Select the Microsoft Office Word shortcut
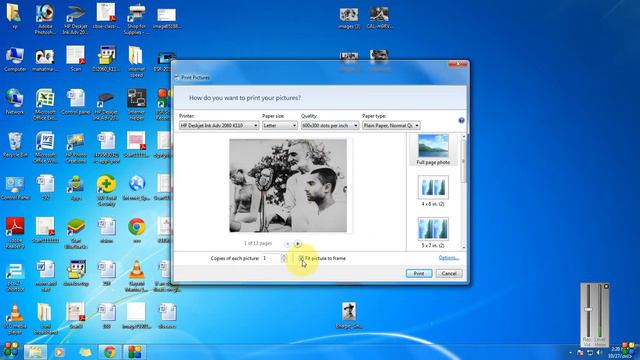The width and height of the screenshot is (640, 360). pos(45,148)
